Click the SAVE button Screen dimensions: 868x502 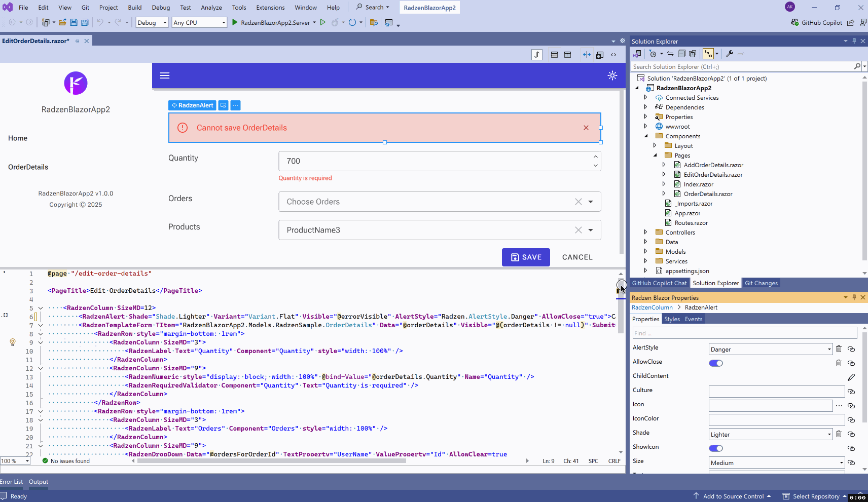[526, 257]
